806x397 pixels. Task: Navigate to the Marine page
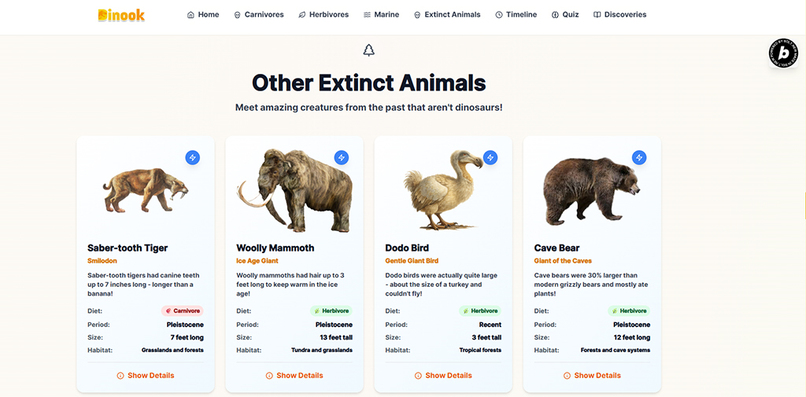381,15
